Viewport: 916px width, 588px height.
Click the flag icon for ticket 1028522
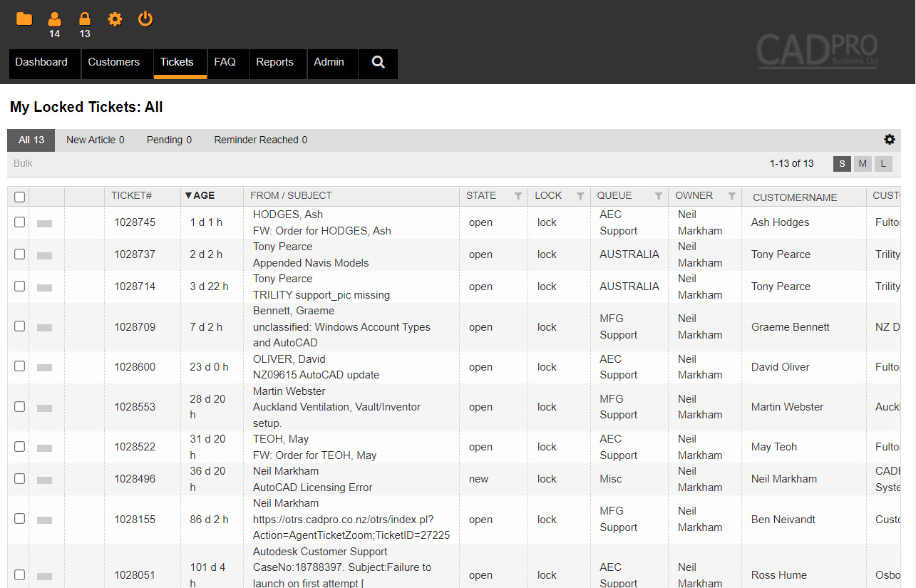tap(44, 448)
